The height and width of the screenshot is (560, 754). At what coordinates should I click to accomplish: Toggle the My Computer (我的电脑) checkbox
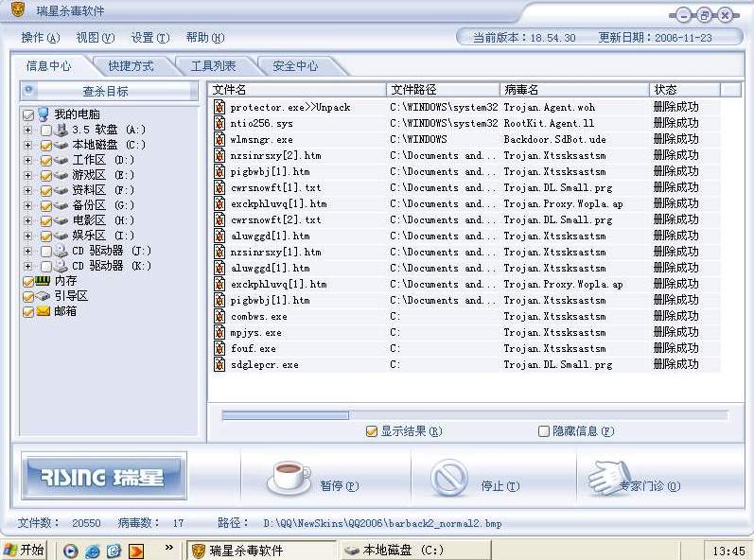pyautogui.click(x=28, y=115)
